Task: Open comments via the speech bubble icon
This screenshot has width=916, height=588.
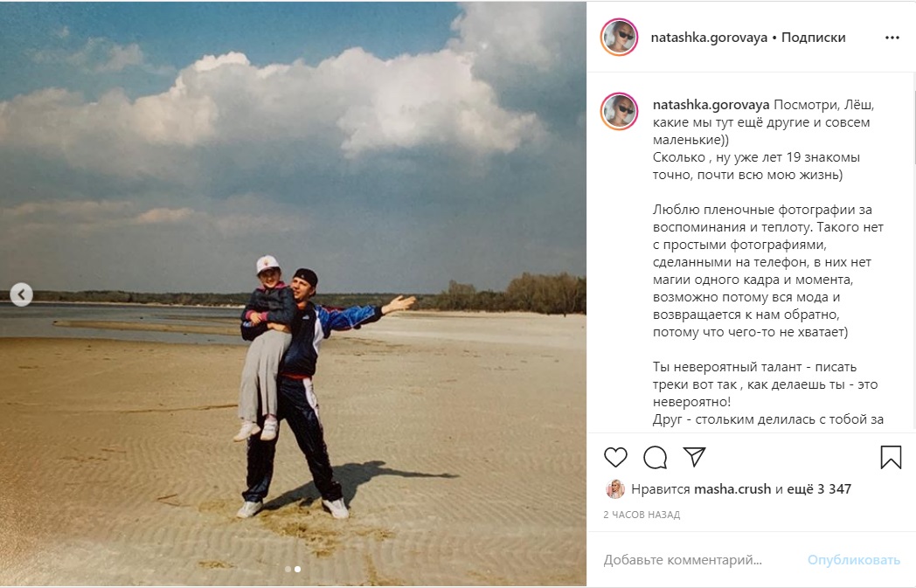Action: pos(655,457)
